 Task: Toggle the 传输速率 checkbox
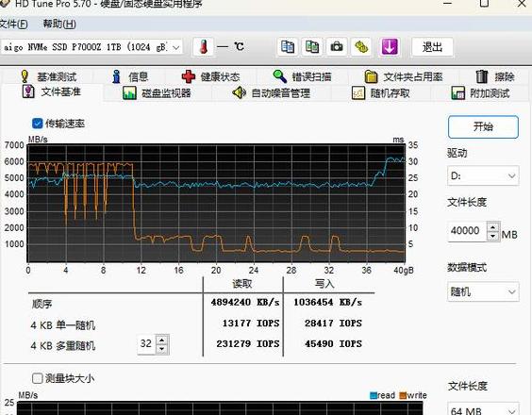click(x=37, y=124)
